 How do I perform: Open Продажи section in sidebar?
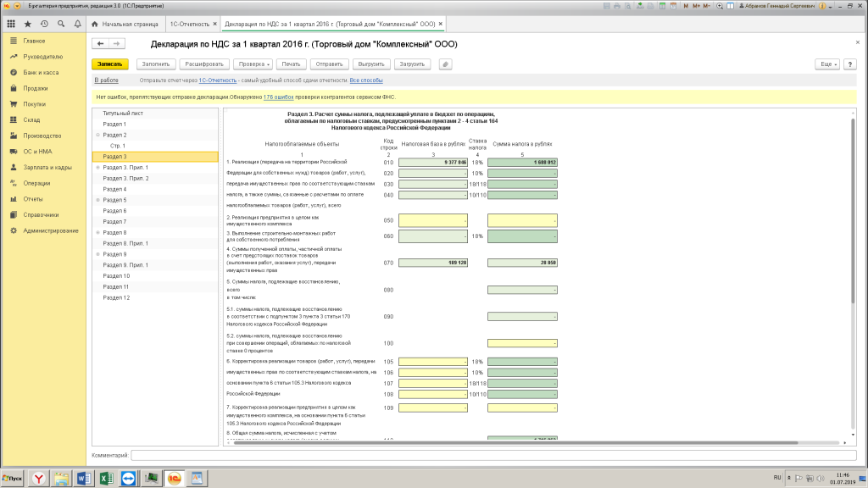(36, 88)
